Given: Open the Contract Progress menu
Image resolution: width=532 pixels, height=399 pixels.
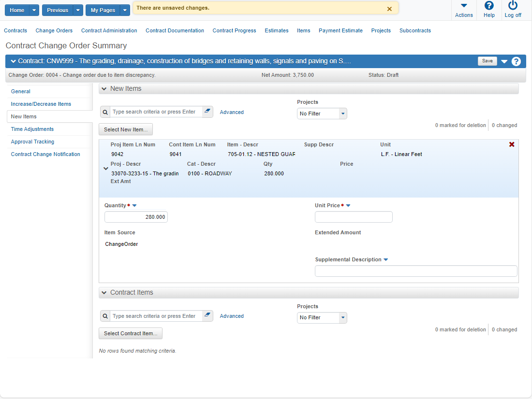Looking at the screenshot, I should 235,30.
